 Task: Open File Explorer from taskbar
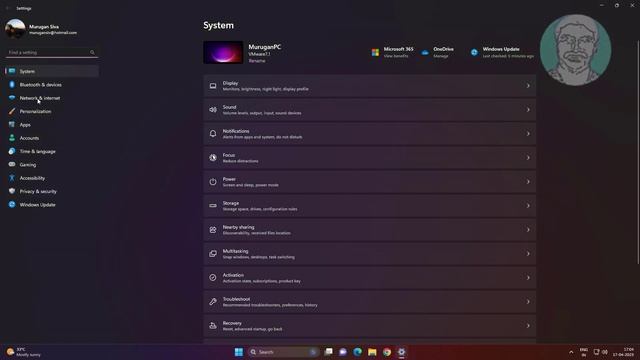pyautogui.click(x=372, y=352)
